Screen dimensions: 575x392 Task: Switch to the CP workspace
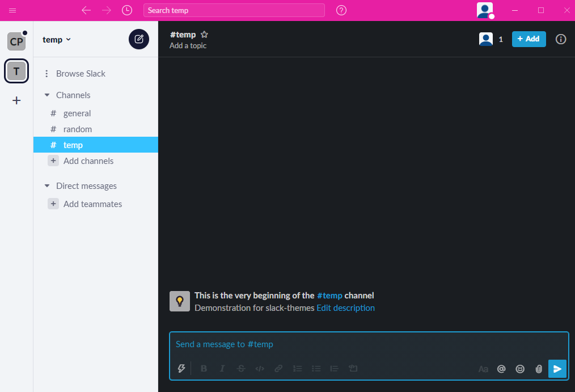coord(16,41)
